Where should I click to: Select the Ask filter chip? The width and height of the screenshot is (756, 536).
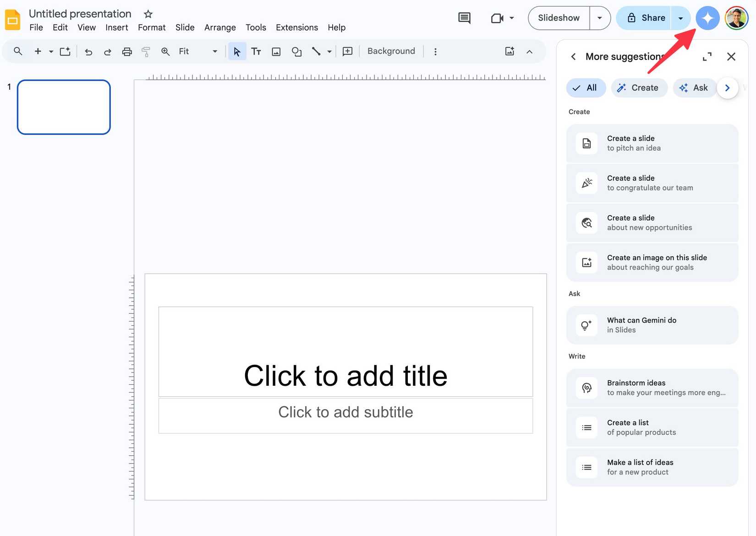click(694, 88)
